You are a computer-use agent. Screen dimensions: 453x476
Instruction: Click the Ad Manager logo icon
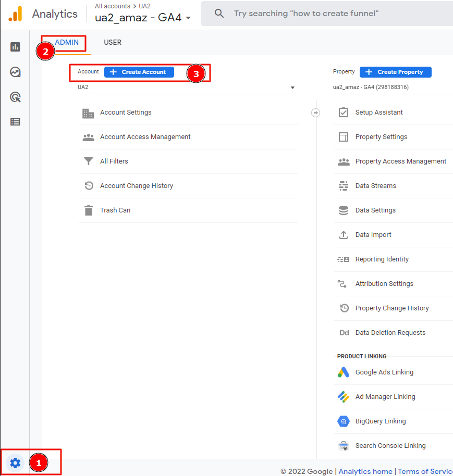[x=344, y=397]
